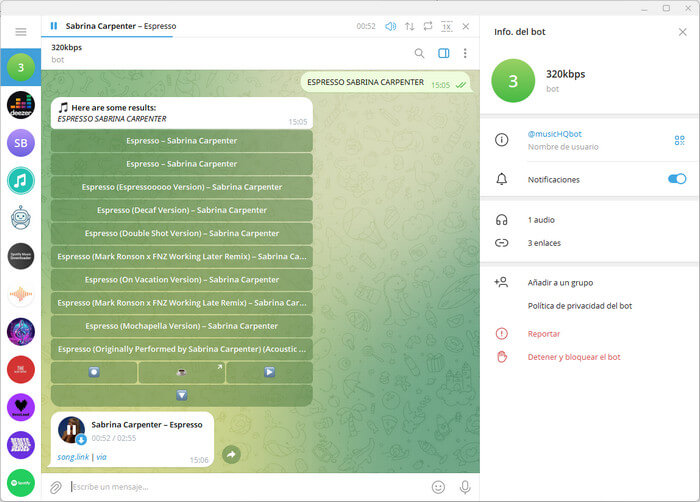The image size is (700, 502).
Task: Open the hamburger main menu
Action: (21, 32)
